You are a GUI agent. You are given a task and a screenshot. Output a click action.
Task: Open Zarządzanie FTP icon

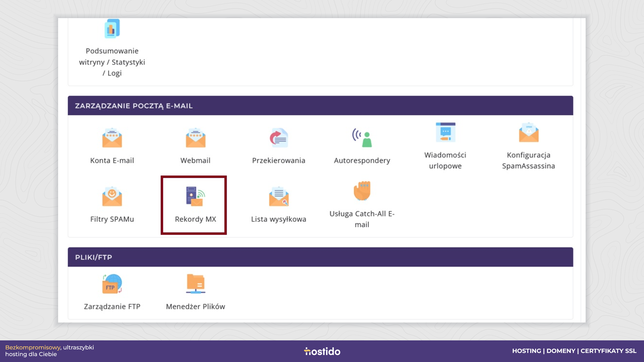tap(112, 284)
